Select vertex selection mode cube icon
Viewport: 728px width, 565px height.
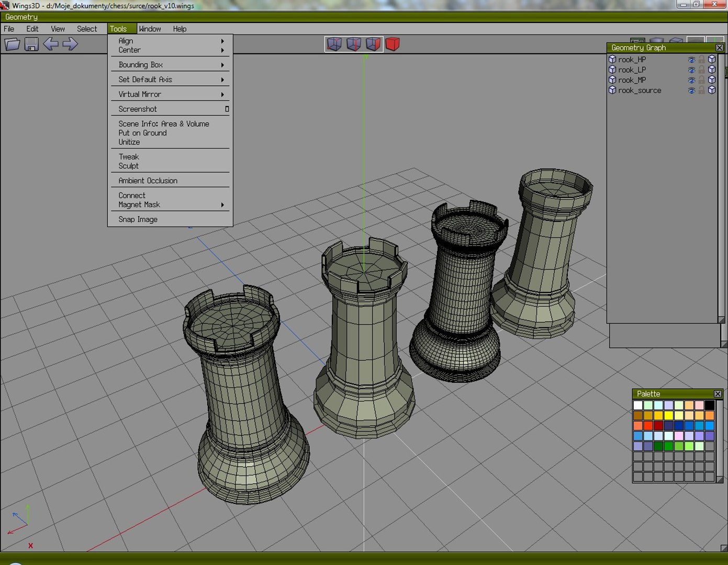coord(334,44)
